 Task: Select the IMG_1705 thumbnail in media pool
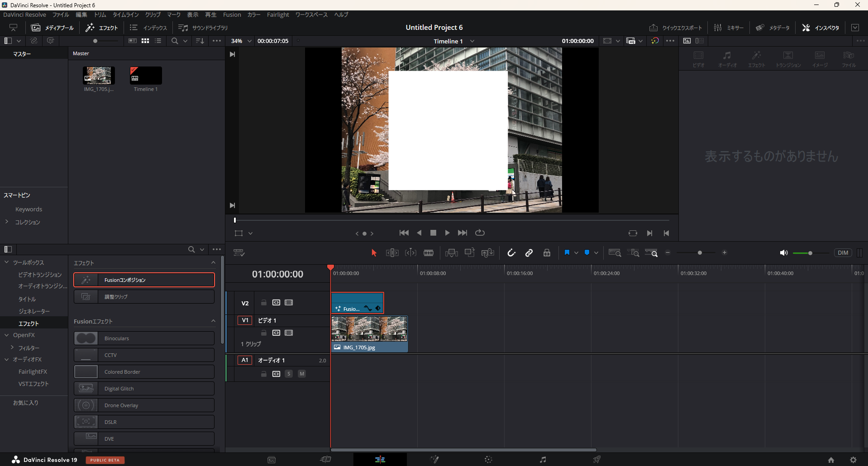99,76
